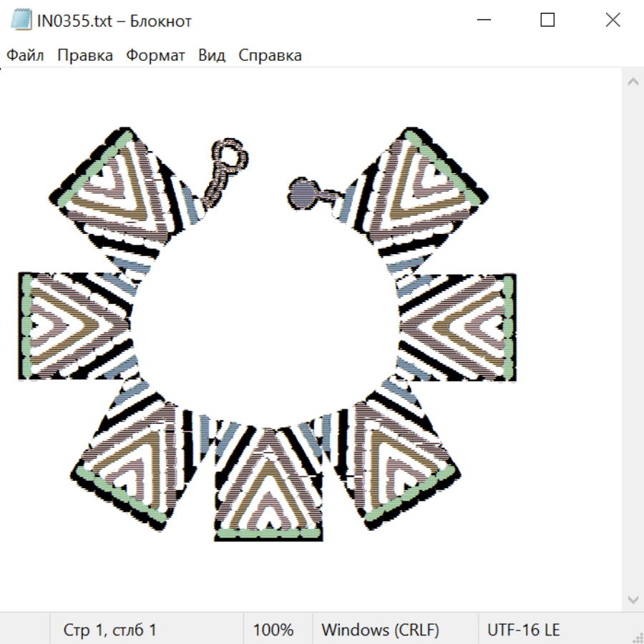Open the Правка menu

tap(84, 56)
